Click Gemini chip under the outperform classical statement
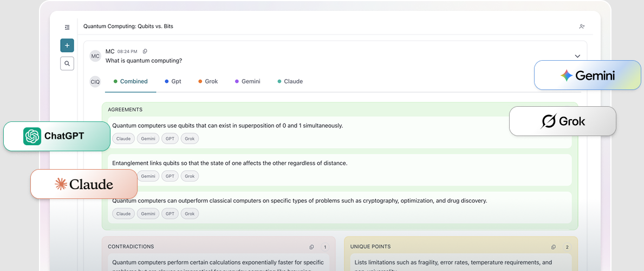The image size is (644, 271). (x=148, y=214)
